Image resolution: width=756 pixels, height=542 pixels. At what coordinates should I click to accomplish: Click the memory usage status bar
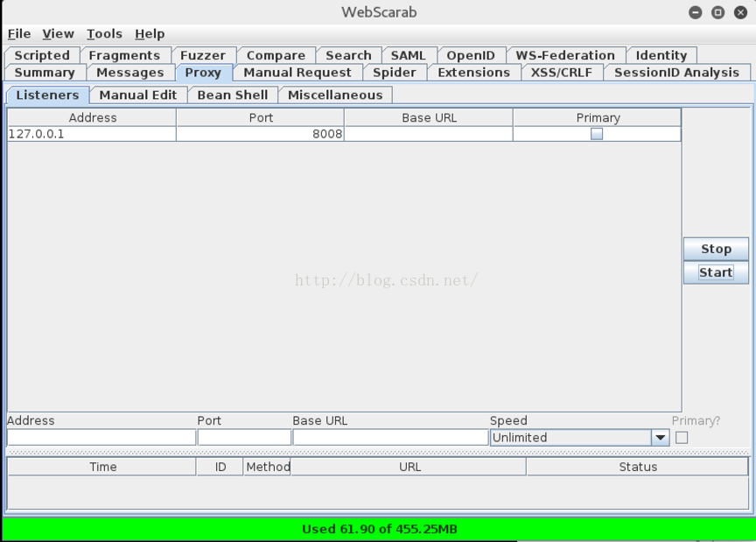pyautogui.click(x=379, y=529)
